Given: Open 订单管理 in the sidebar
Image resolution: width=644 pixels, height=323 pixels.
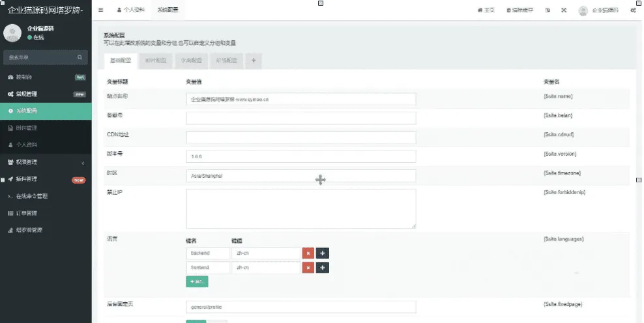Looking at the screenshot, I should [46, 213].
